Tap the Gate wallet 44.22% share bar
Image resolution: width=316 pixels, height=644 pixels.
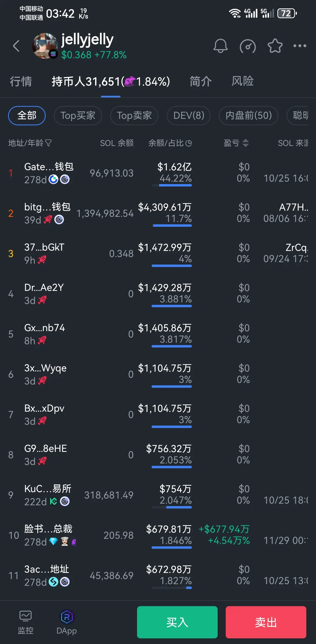[172, 185]
